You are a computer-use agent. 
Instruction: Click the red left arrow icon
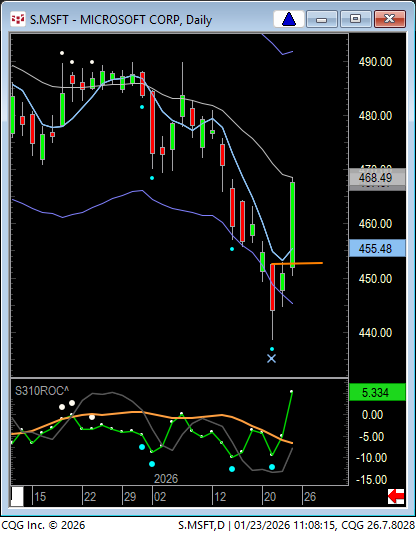[x=396, y=496]
